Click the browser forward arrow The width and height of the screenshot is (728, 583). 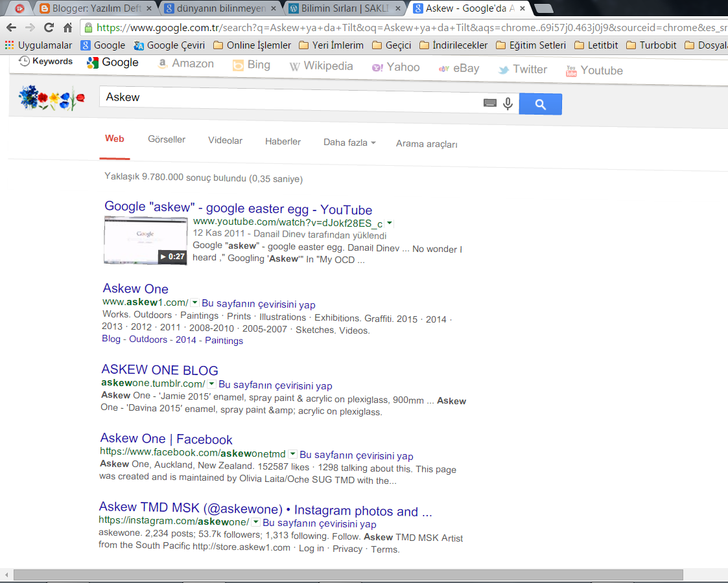click(x=30, y=28)
